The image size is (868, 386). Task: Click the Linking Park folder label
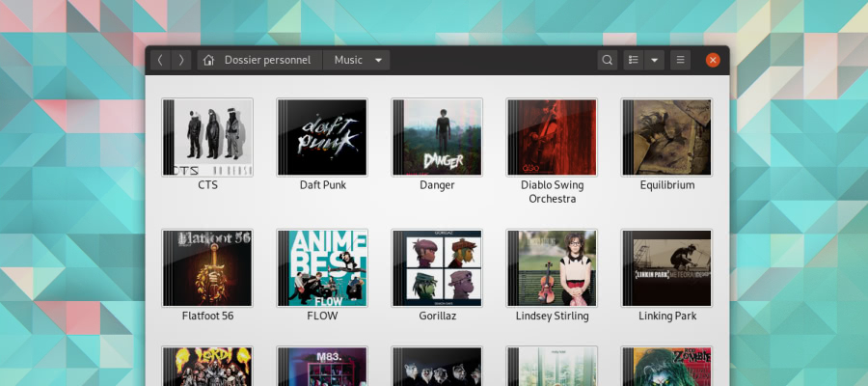tap(666, 316)
